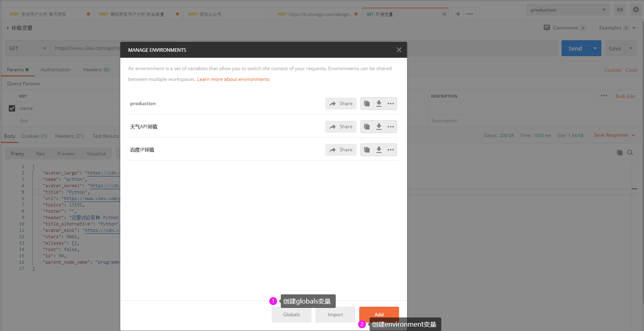Search within the response body
The image size is (644, 331).
pyautogui.click(x=630, y=153)
